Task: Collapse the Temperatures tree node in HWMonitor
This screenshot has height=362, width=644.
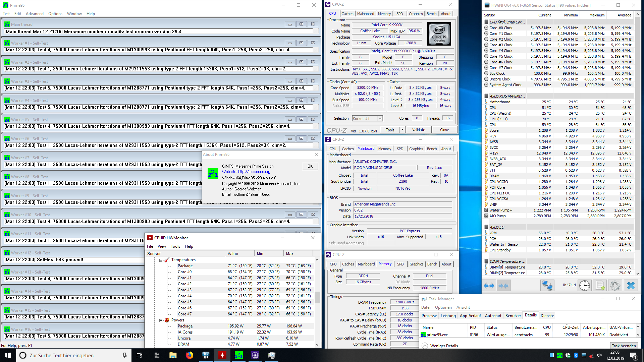Action: click(x=161, y=260)
